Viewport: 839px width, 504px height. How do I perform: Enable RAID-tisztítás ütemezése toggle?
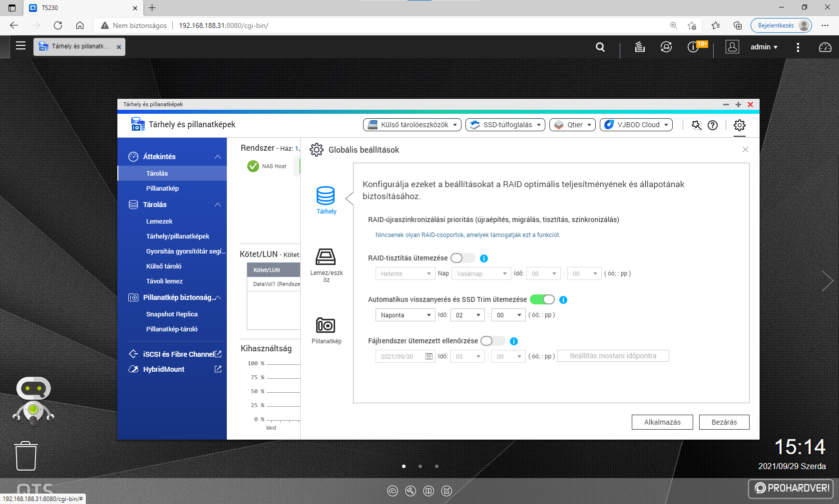click(x=462, y=258)
